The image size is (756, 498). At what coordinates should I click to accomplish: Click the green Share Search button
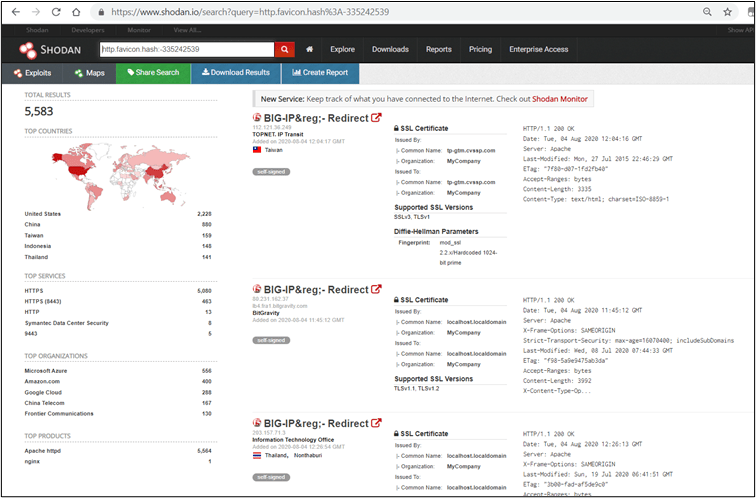(153, 73)
